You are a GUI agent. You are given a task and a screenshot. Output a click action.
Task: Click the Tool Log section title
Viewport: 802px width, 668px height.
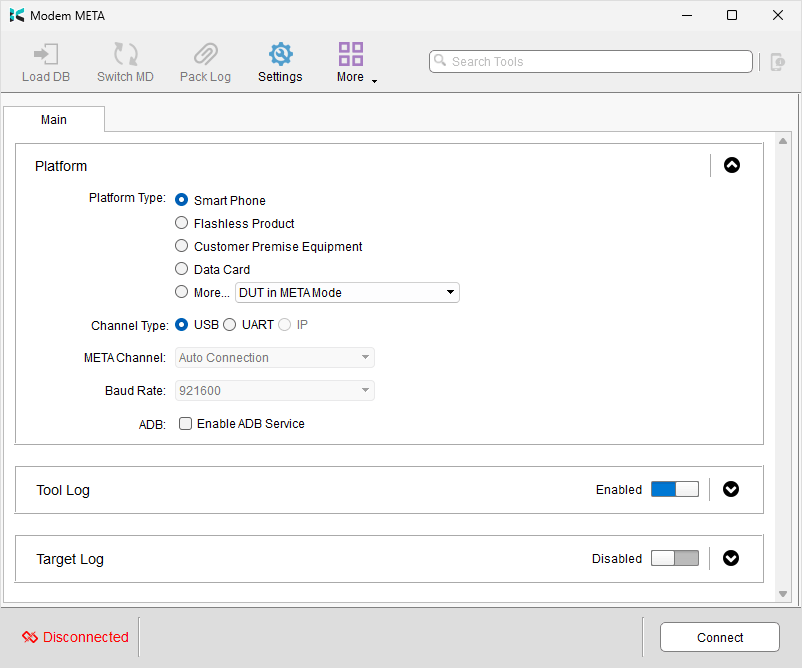coord(63,490)
